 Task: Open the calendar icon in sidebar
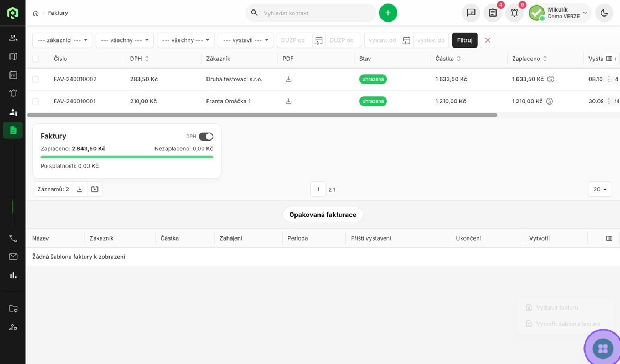click(13, 75)
